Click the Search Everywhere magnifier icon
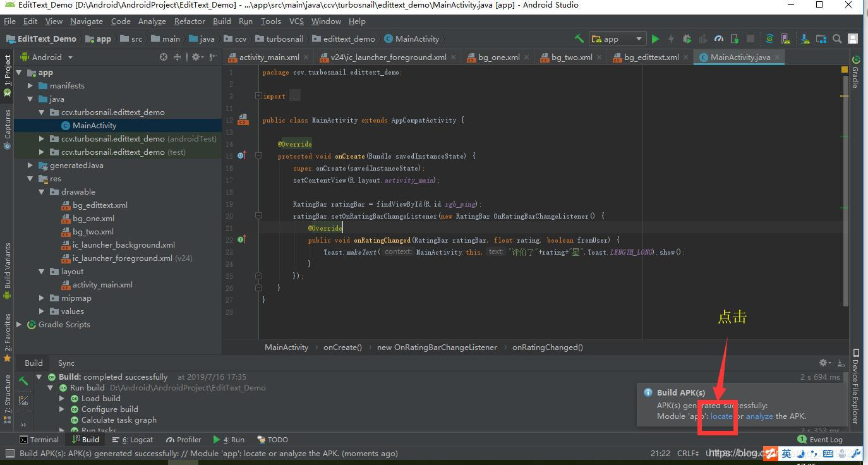 pos(837,39)
